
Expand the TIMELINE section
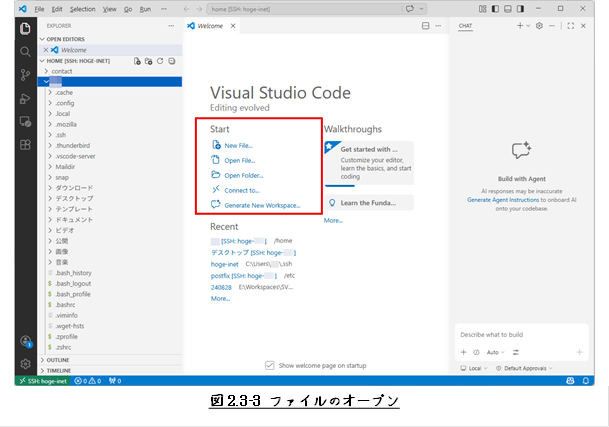click(x=59, y=370)
